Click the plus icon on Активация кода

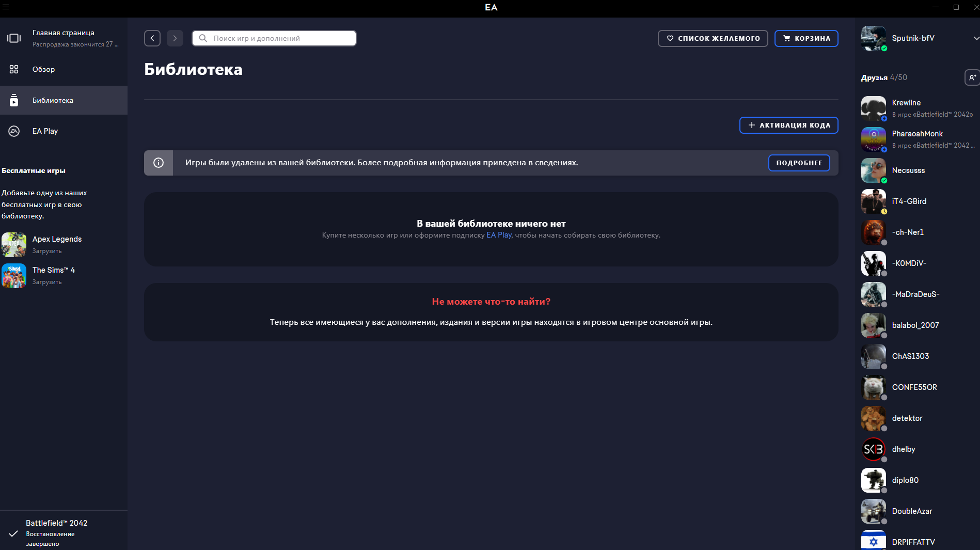point(752,125)
